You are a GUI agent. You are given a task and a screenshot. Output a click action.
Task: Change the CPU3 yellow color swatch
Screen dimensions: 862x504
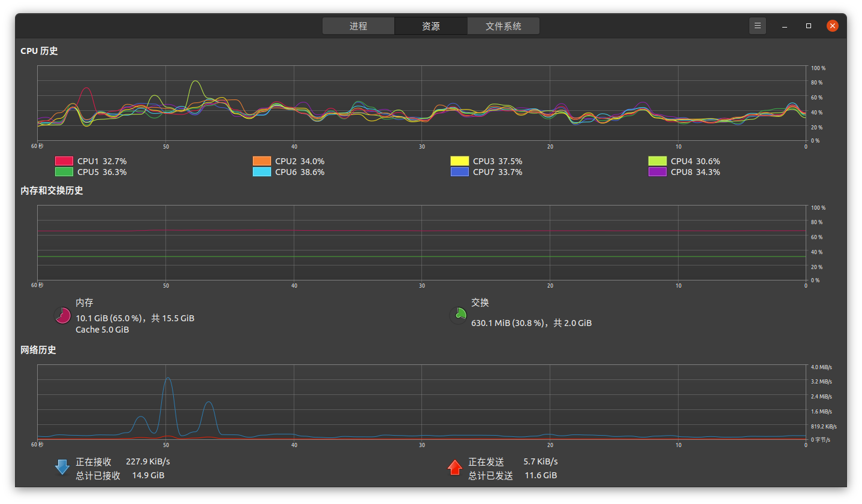pyautogui.click(x=460, y=161)
